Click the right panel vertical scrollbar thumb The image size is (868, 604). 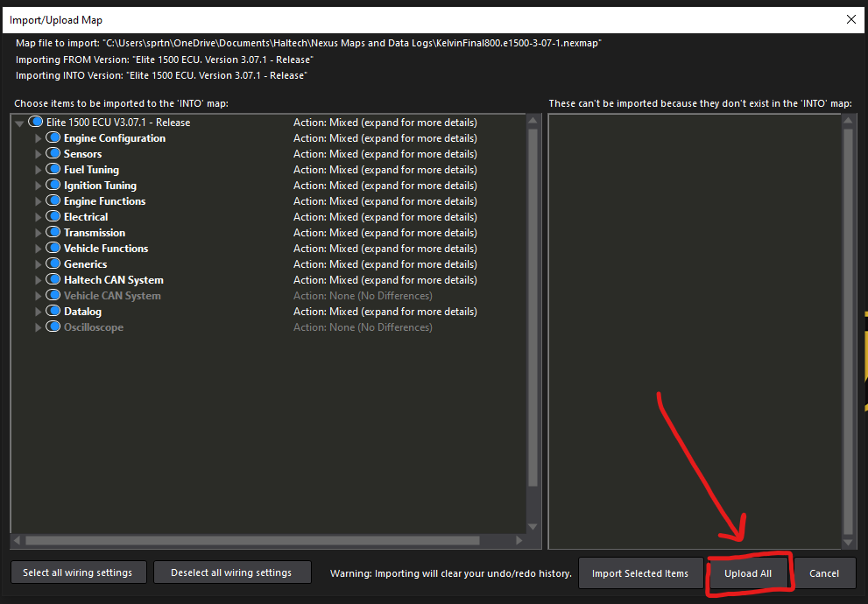pos(848,332)
